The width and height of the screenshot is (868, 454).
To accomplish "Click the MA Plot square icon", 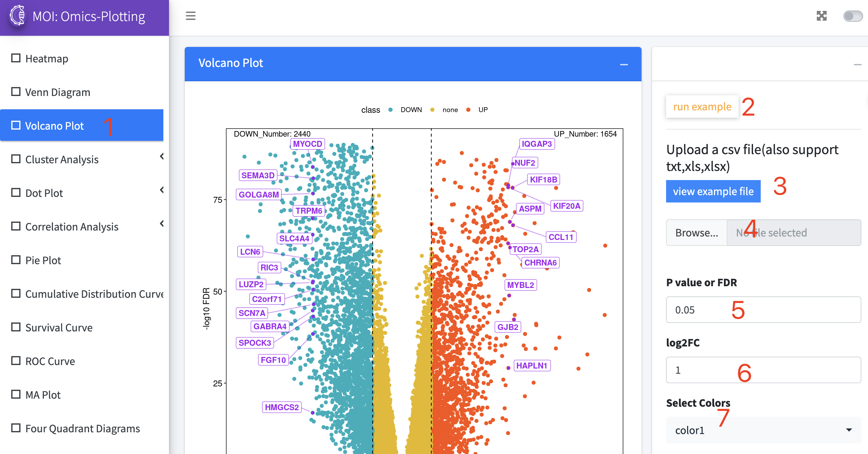I will [16, 394].
